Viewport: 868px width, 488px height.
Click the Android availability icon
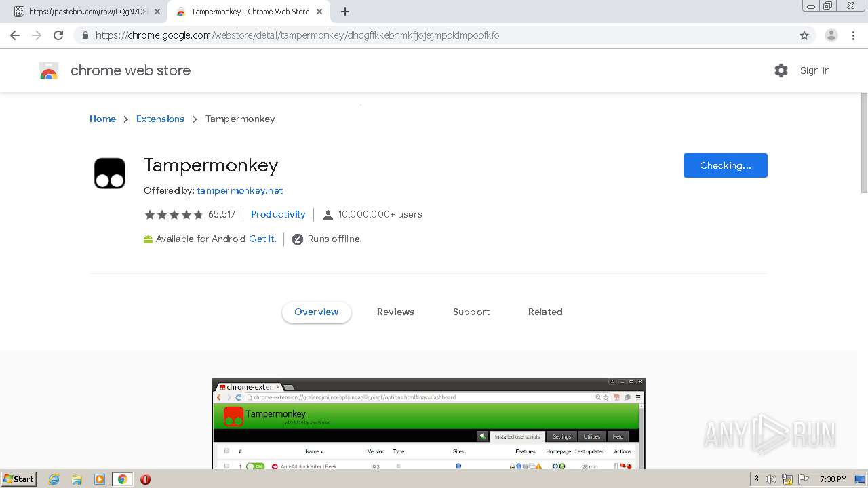pos(148,239)
